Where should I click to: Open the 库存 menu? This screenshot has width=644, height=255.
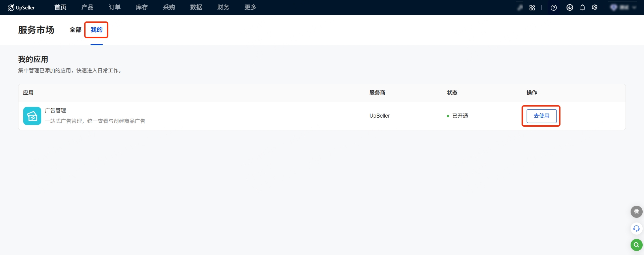(142, 7)
